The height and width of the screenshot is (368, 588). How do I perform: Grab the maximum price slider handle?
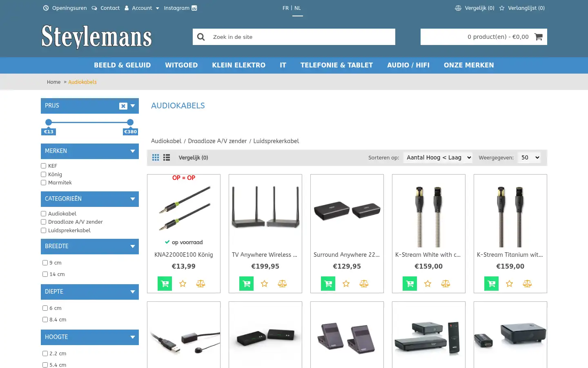pyautogui.click(x=130, y=122)
